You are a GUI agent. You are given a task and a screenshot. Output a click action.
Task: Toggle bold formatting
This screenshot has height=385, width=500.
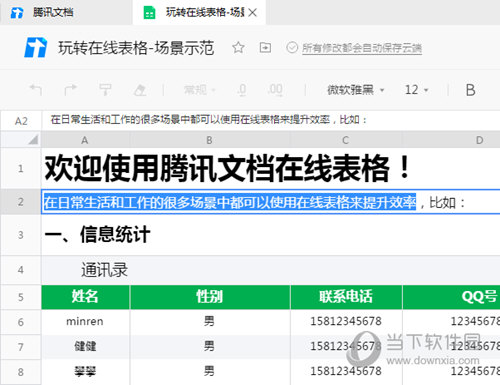[470, 90]
